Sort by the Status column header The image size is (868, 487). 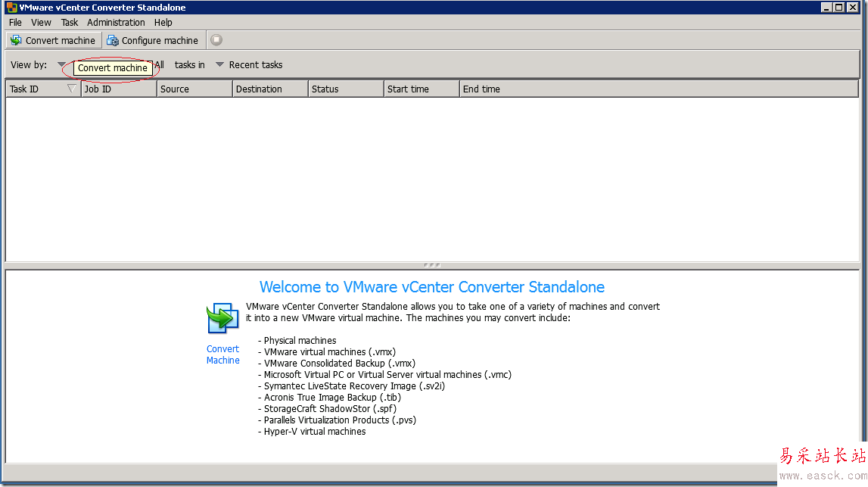tap(346, 89)
